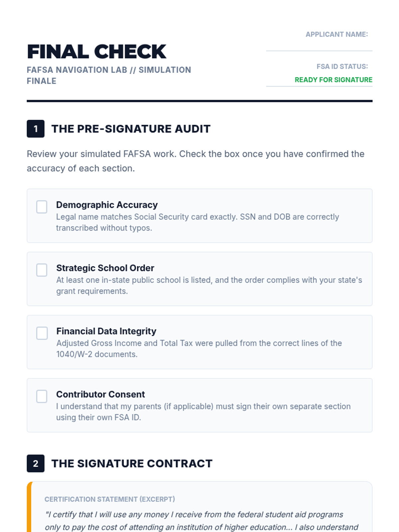The image size is (399, 532).
Task: Click the section 2 number badge
Action: click(36, 464)
